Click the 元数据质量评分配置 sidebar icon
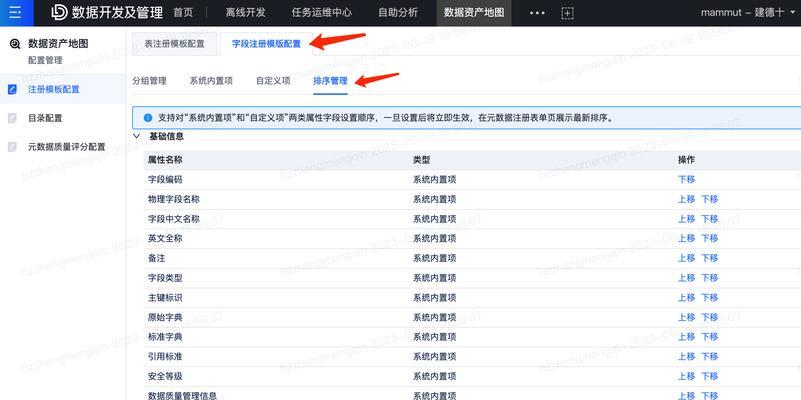The width and height of the screenshot is (801, 400). pyautogui.click(x=13, y=147)
